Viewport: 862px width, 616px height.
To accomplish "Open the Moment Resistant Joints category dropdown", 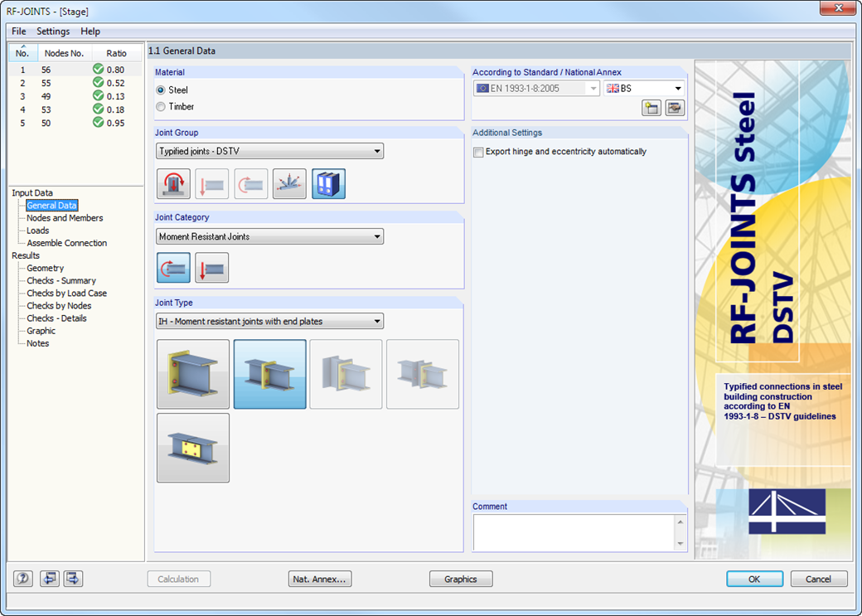I will (x=378, y=236).
